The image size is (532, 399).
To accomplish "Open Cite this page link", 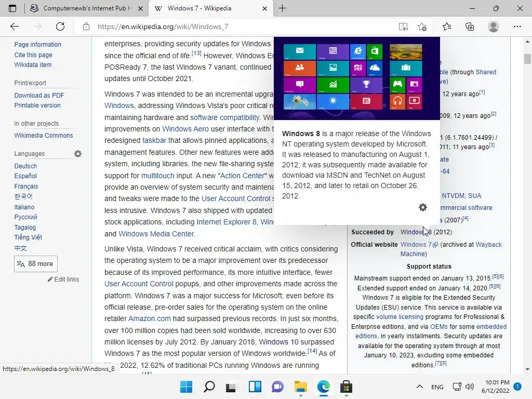I will tap(33, 55).
